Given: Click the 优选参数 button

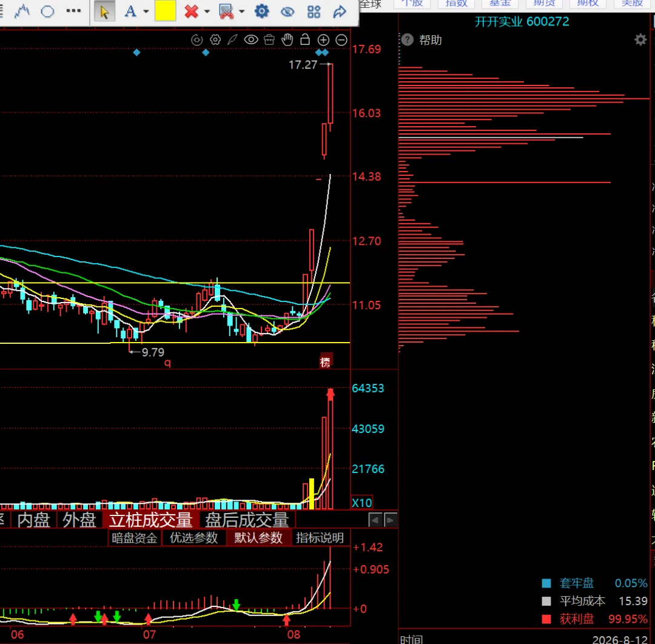Looking at the screenshot, I should click(x=194, y=538).
